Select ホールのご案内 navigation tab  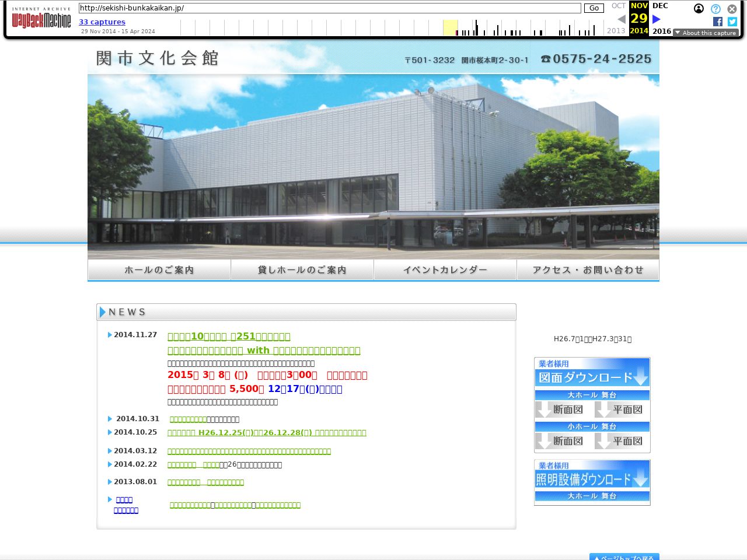pos(159,270)
